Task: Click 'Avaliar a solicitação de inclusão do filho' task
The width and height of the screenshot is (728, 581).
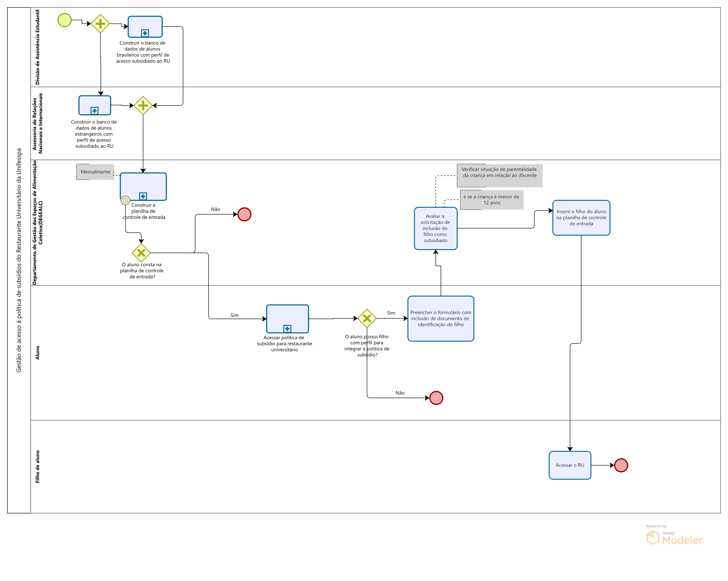Action: [x=436, y=228]
